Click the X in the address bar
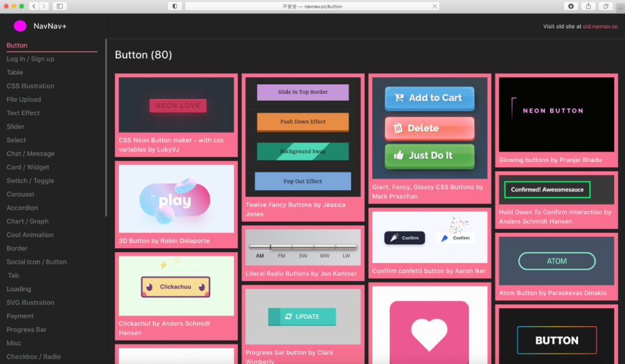This screenshot has height=364, width=625. 435,6
